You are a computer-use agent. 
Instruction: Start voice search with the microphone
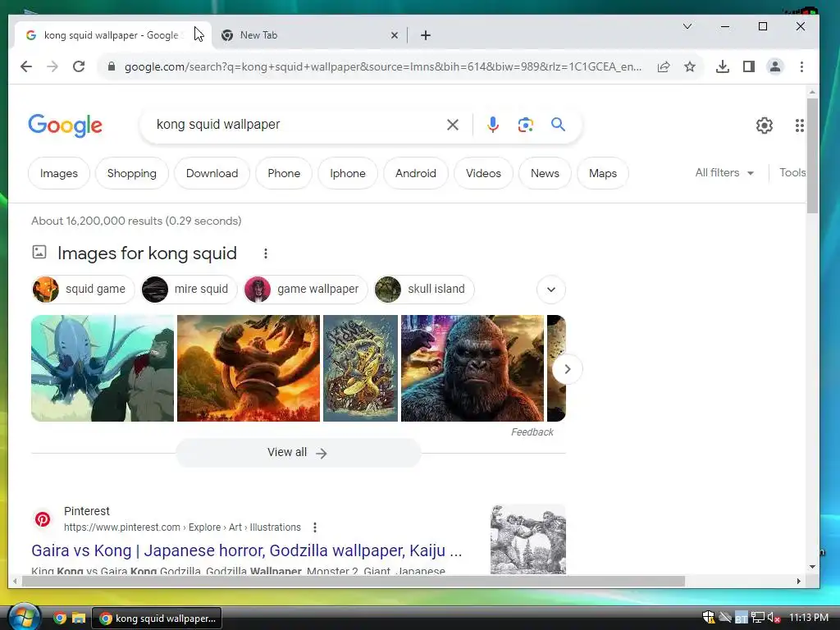[x=492, y=125]
